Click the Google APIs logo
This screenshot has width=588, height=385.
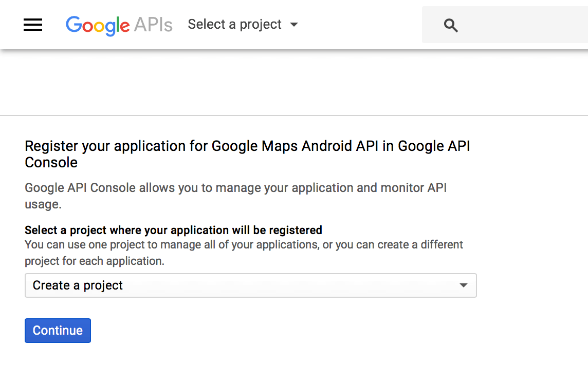click(119, 25)
